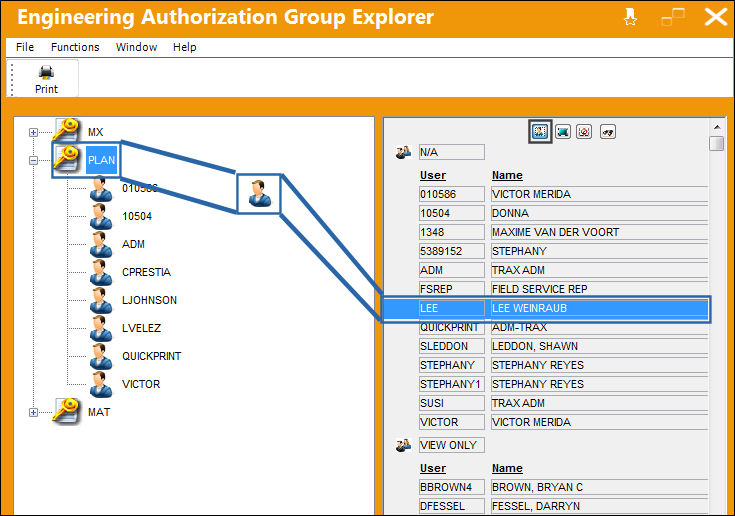
Task: Select the MAT label in tree
Action: 99,412
